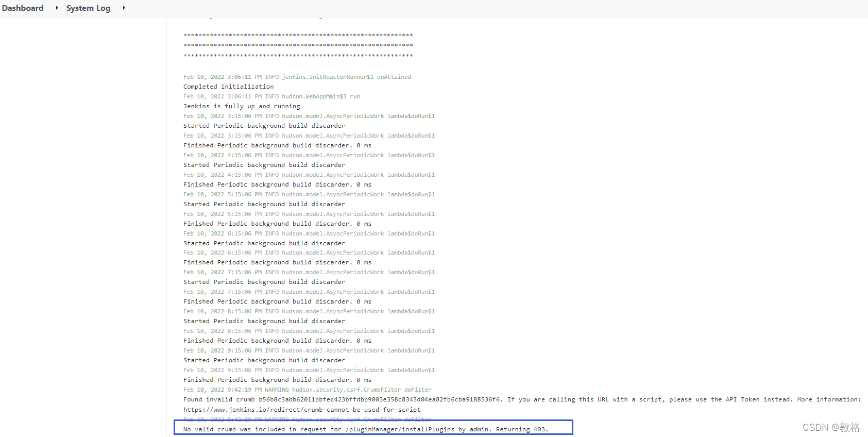Click the first 9:15:06 PM AsyncPeriodicWork header
The image size is (868, 437).
click(x=309, y=350)
